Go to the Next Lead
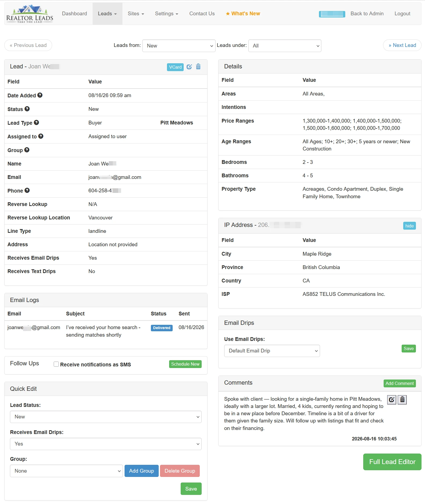 coord(402,45)
